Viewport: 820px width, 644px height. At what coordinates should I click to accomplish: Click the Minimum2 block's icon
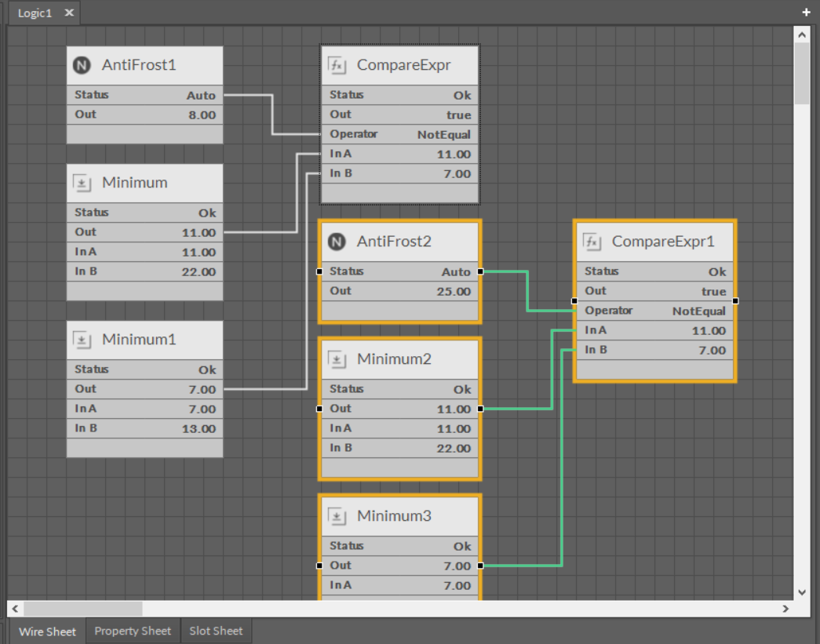[337, 359]
